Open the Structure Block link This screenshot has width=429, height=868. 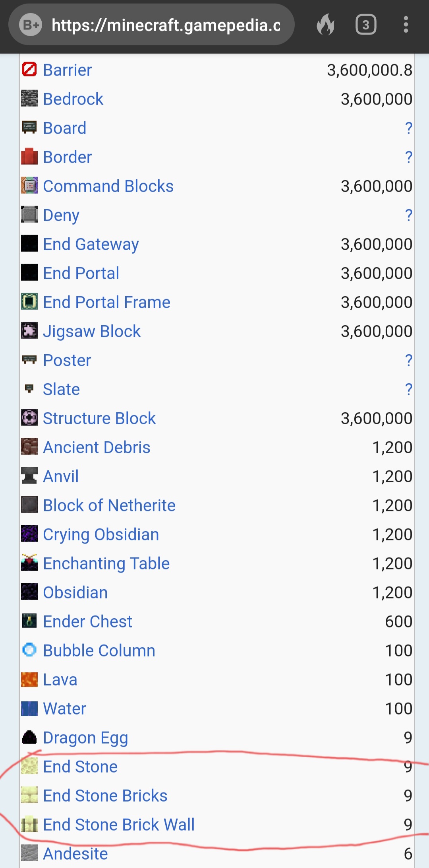[x=99, y=418]
